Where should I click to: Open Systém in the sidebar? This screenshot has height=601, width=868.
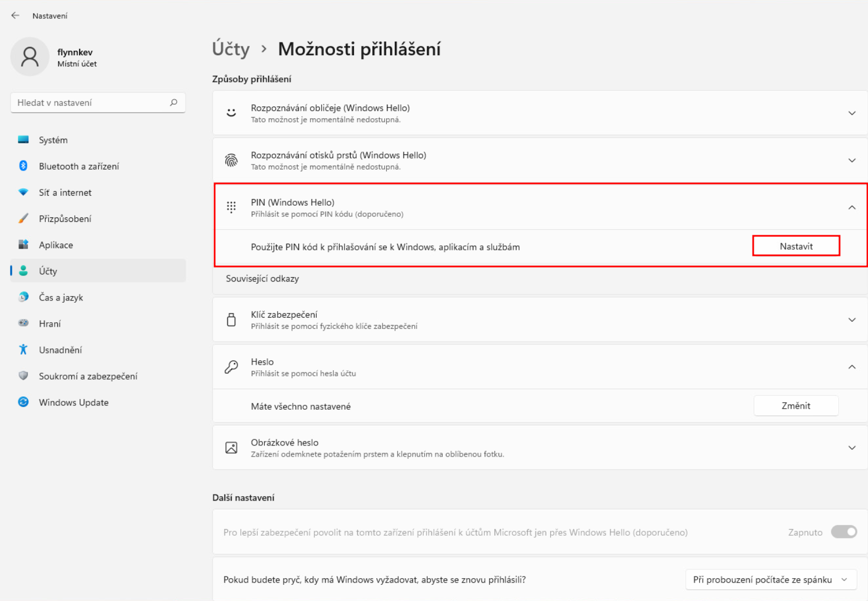(53, 140)
